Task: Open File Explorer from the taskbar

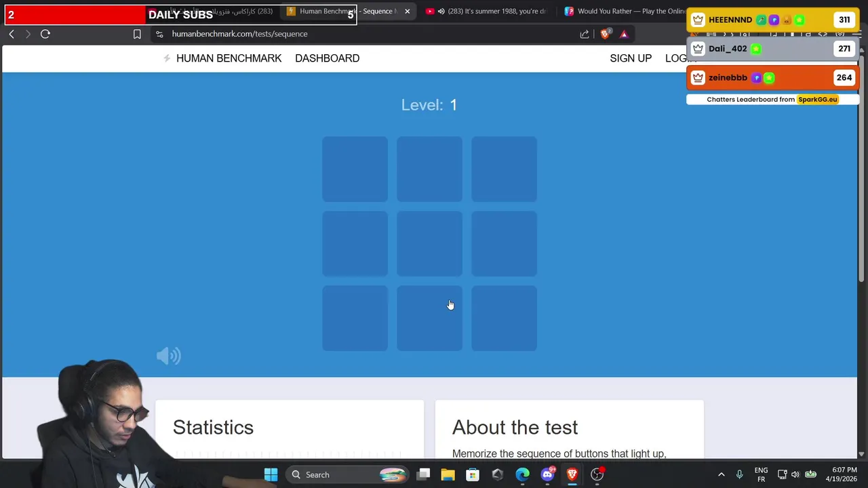Action: tap(448, 474)
